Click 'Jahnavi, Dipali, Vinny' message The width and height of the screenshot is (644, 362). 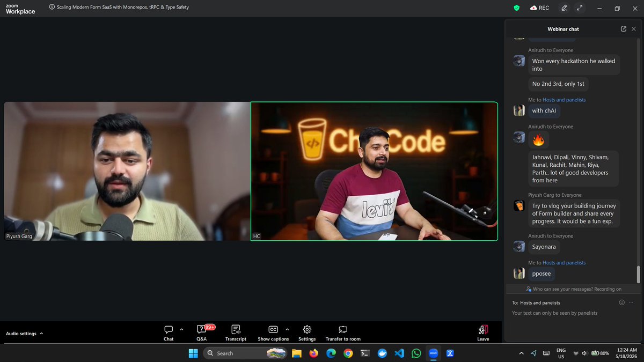coord(573,169)
